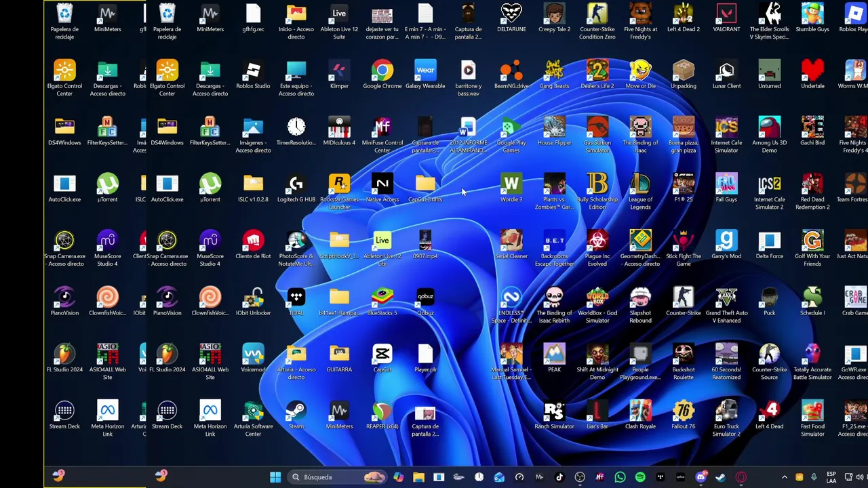Image resolution: width=868 pixels, height=488 pixels.
Task: Open Spotify from the taskbar
Action: pyautogui.click(x=640, y=477)
